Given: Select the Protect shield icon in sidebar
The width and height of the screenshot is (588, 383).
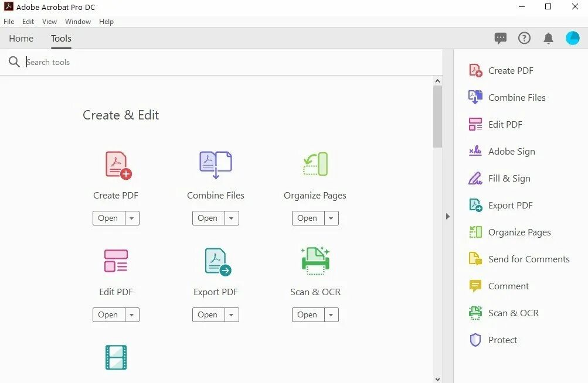Looking at the screenshot, I should [x=475, y=340].
